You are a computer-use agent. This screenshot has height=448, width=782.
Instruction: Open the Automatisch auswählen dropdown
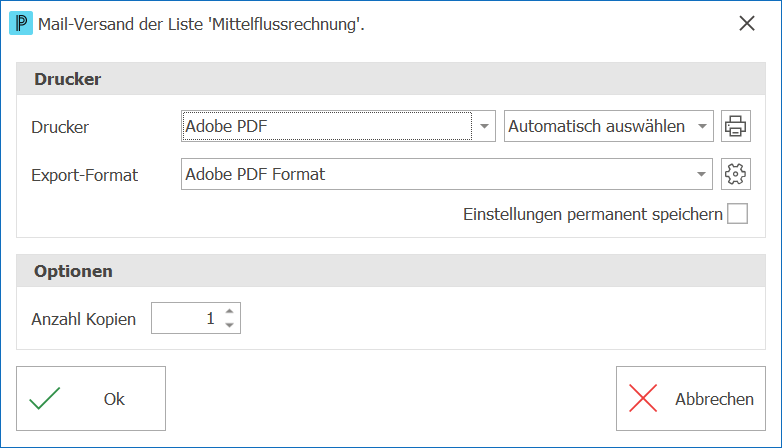pos(608,126)
